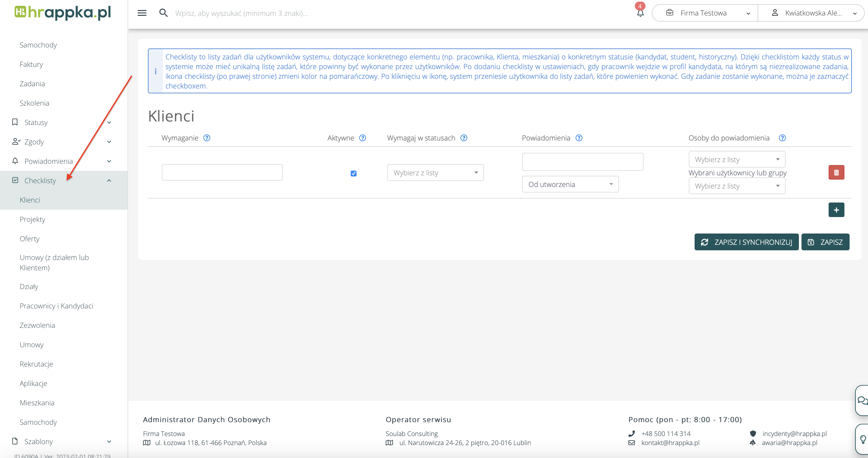Select Projekty in the sidebar

pos(32,219)
